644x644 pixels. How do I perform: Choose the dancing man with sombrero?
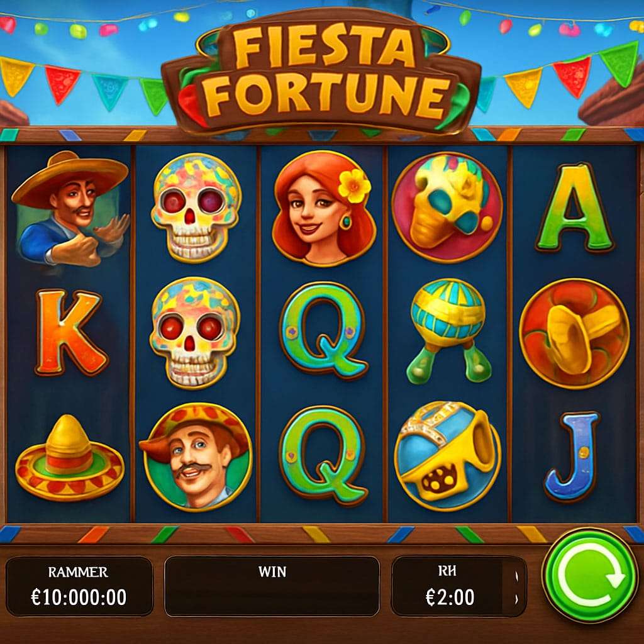coord(70,208)
